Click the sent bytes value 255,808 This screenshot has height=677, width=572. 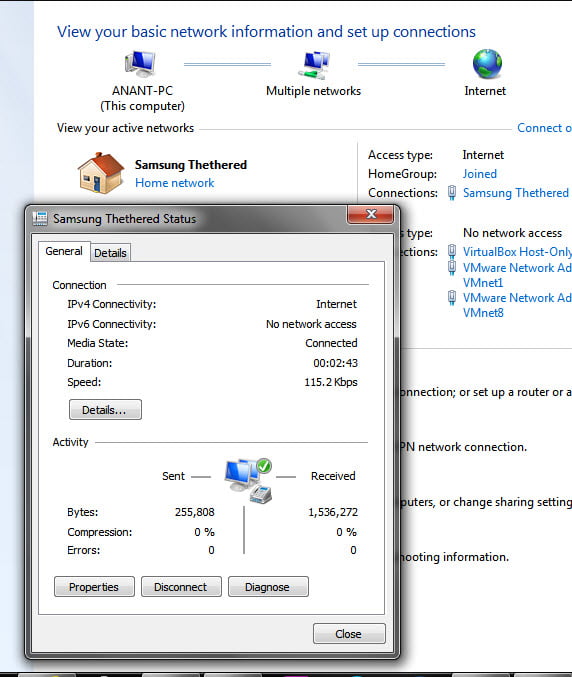(195, 512)
